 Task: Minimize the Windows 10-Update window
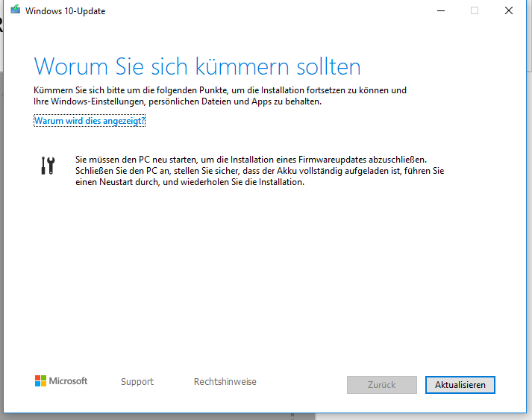(x=439, y=10)
